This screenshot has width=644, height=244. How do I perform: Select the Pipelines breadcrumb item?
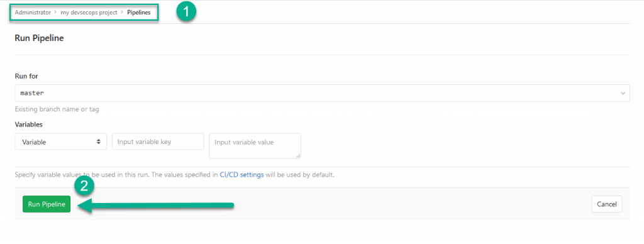pyautogui.click(x=139, y=13)
